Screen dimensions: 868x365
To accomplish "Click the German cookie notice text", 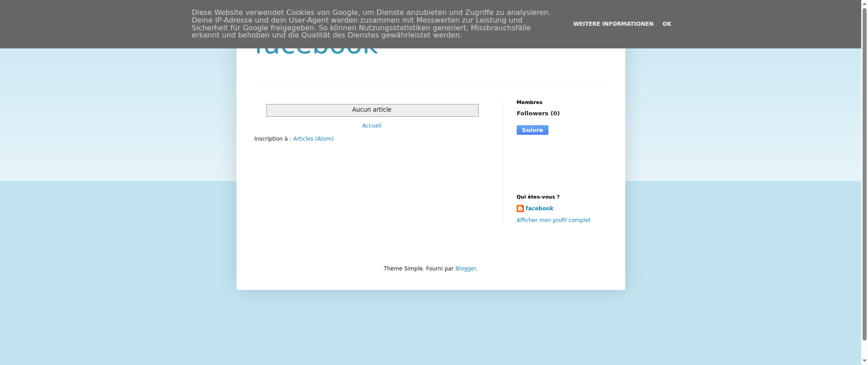I will point(371,24).
